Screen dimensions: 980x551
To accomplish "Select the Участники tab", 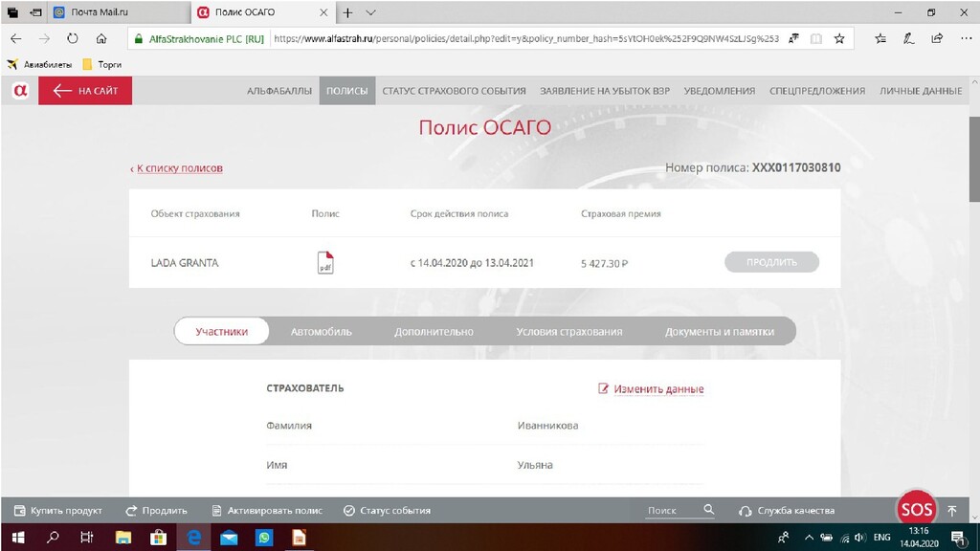I will point(221,331).
